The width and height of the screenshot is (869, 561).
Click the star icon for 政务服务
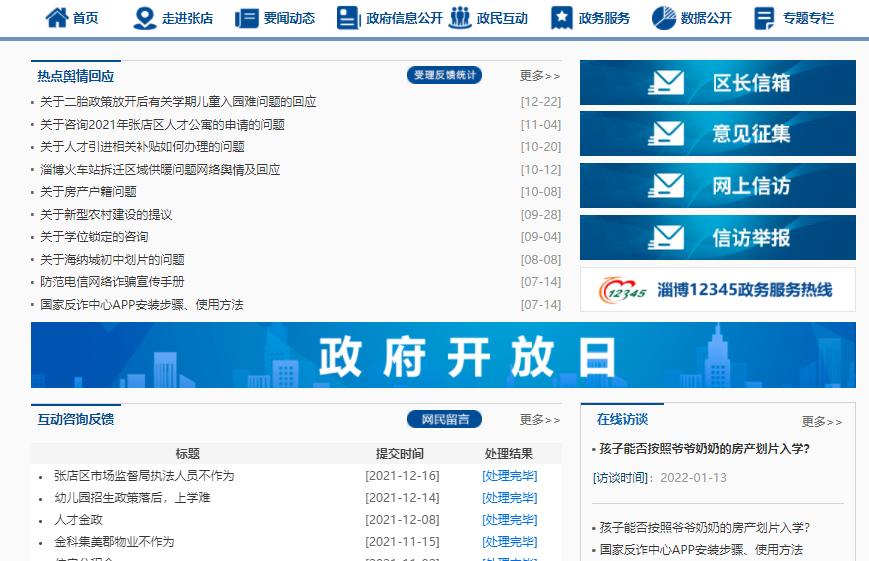562,18
